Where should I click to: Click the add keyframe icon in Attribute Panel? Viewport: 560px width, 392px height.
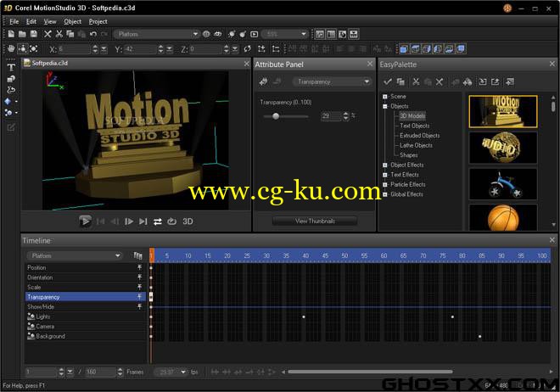(264, 81)
